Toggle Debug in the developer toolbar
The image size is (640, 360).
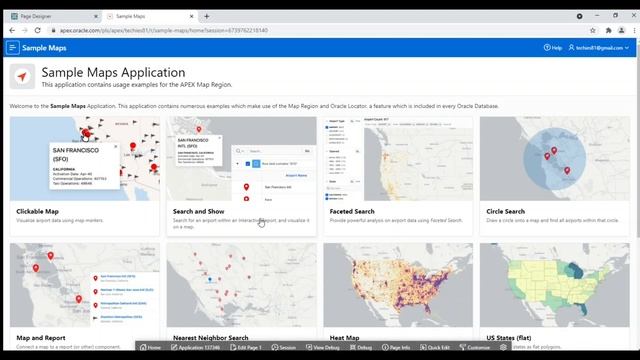coord(361,347)
